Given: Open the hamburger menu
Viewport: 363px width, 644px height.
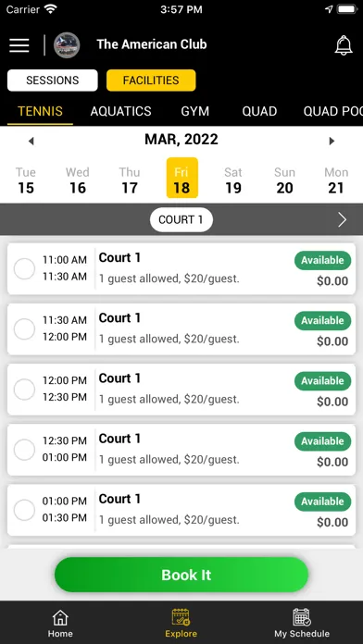Looking at the screenshot, I should point(19,45).
